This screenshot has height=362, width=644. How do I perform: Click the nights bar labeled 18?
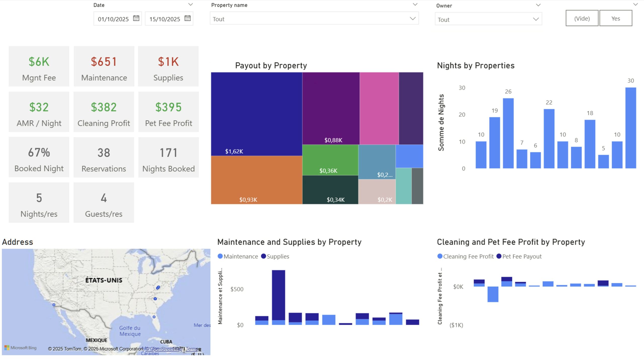click(590, 144)
